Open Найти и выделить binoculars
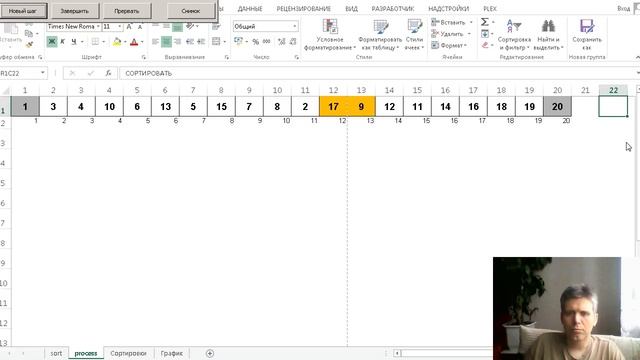640x360 pixels. pos(548,35)
